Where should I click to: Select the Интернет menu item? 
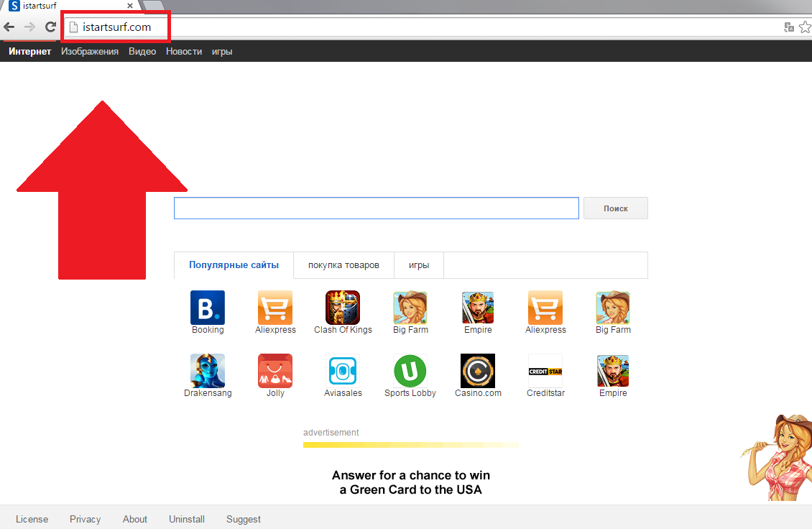[x=30, y=51]
